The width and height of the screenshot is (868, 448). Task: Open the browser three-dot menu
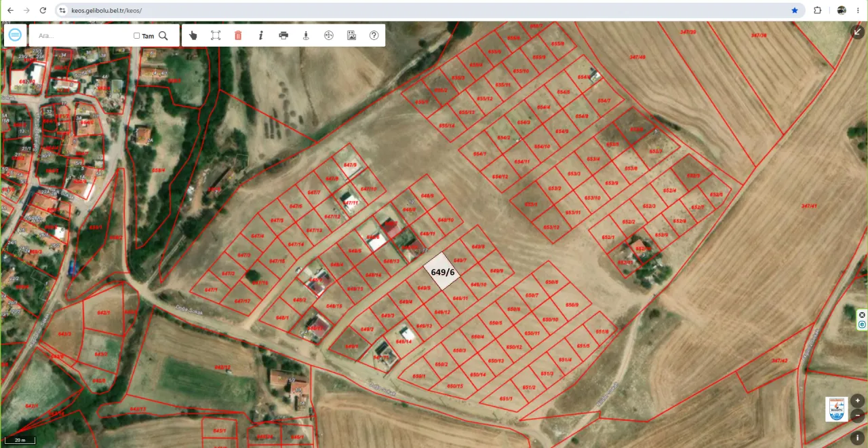pos(859,10)
